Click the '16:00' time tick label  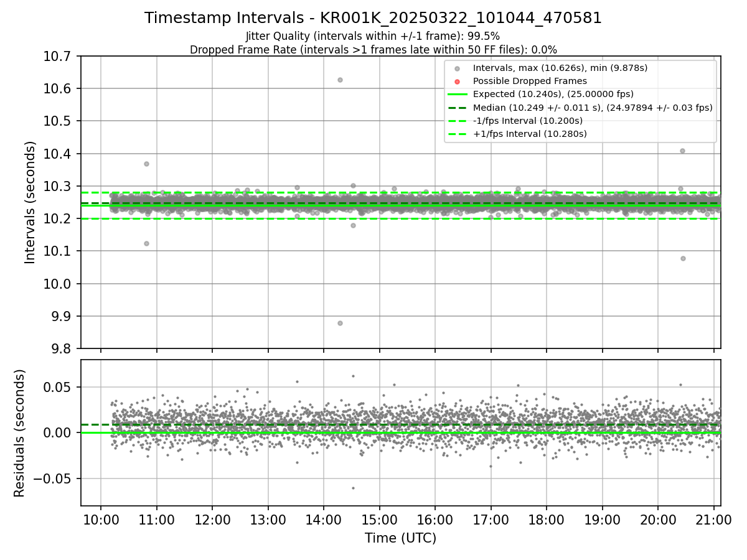click(435, 520)
